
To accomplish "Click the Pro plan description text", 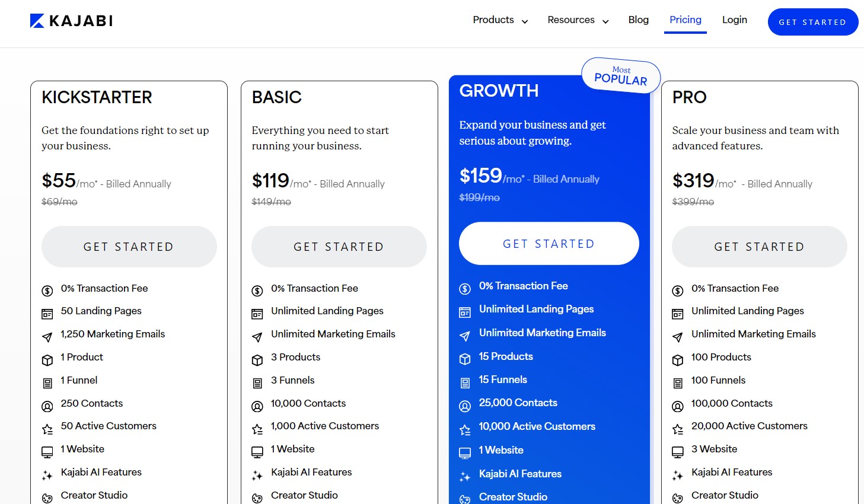I will point(755,138).
